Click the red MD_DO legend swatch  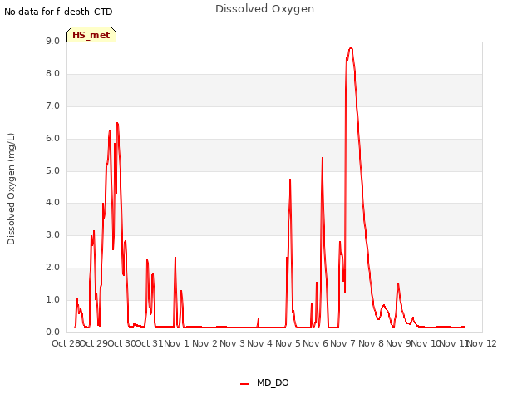[244, 384]
